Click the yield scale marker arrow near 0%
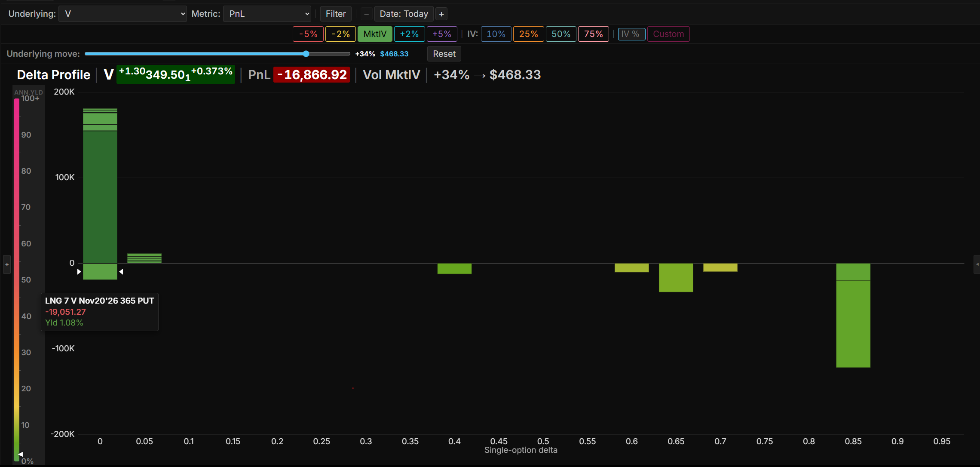The width and height of the screenshot is (980, 467). pos(20,454)
